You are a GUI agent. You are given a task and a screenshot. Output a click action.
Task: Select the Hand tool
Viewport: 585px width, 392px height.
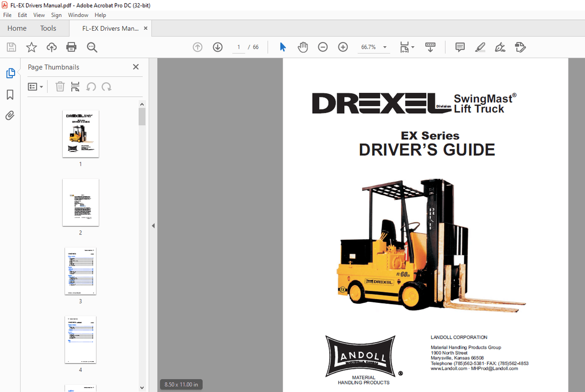302,47
